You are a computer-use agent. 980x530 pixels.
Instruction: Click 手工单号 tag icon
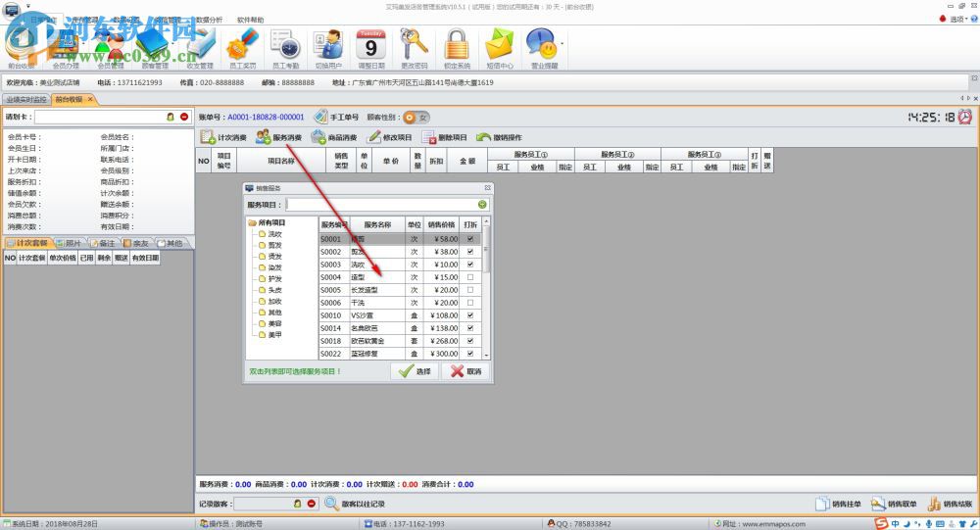pos(320,117)
